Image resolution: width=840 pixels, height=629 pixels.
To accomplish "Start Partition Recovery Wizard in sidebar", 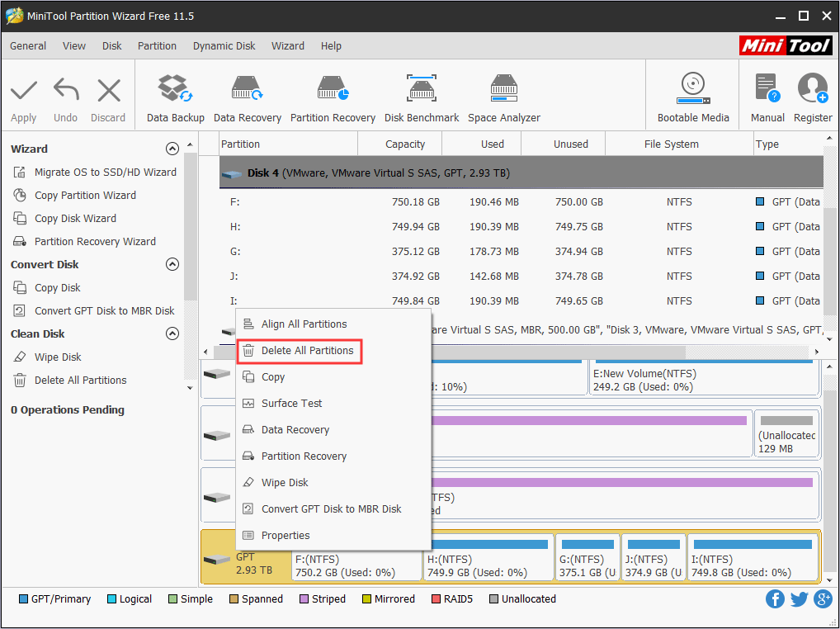I will [x=85, y=241].
